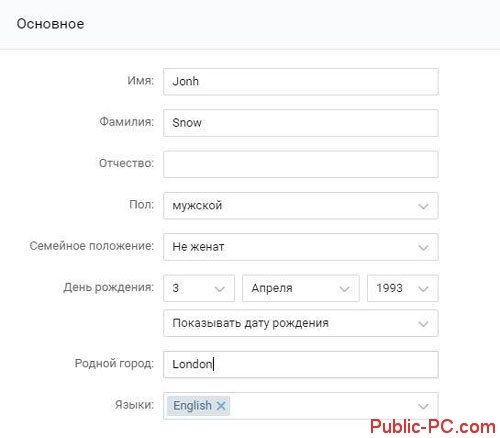This screenshot has width=500, height=438.
Task: Click the chevron arrow in the Пол field
Action: (423, 206)
